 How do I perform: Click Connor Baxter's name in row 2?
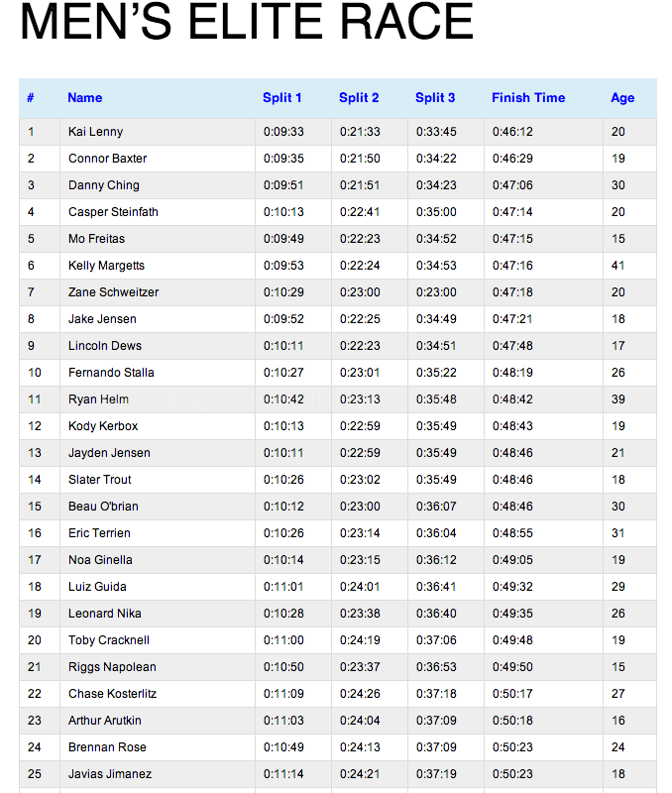pos(107,159)
